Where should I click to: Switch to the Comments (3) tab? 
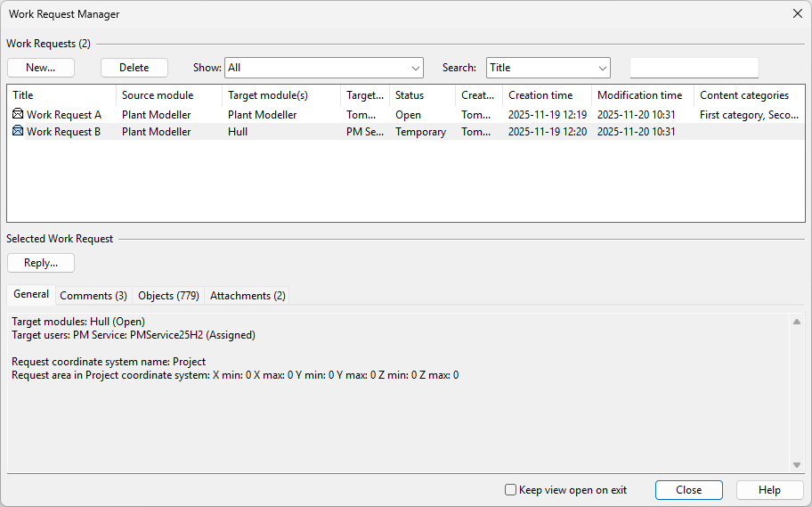coord(93,296)
